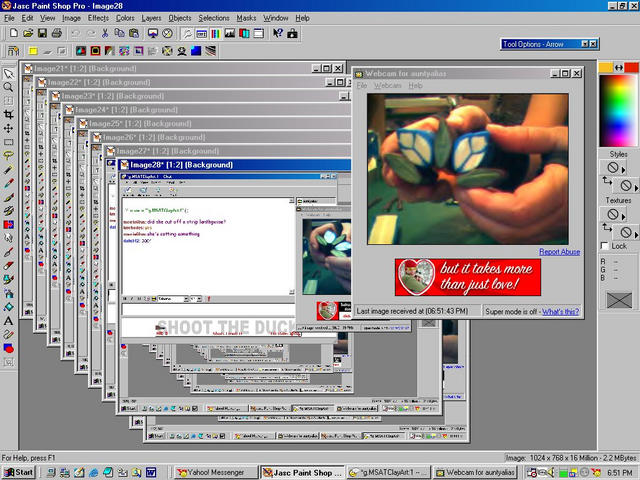Image resolution: width=640 pixels, height=480 pixels.
Task: Switch to Yahoo! Messenger taskbar button
Action: coord(216,472)
